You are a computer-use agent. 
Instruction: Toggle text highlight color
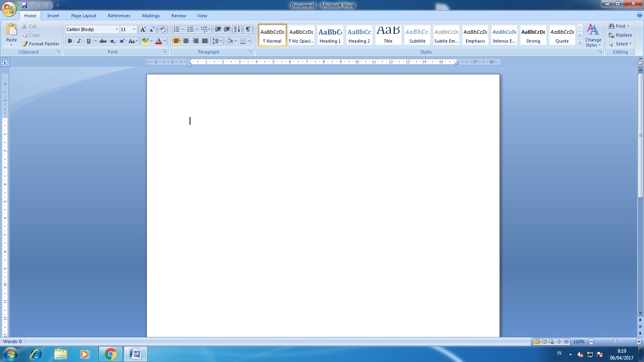tap(145, 41)
